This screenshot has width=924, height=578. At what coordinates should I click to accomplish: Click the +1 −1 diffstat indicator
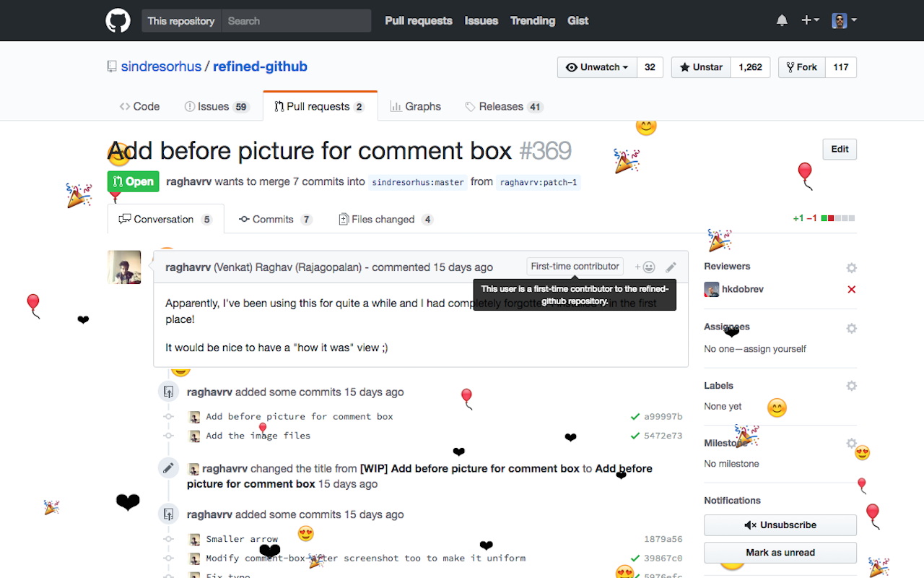824,218
